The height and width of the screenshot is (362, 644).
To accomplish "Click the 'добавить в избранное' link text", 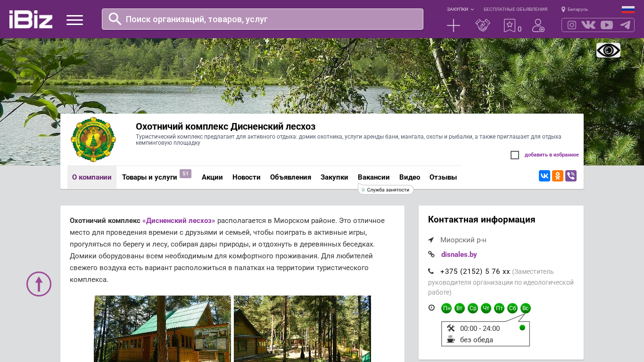I will pos(552,155).
